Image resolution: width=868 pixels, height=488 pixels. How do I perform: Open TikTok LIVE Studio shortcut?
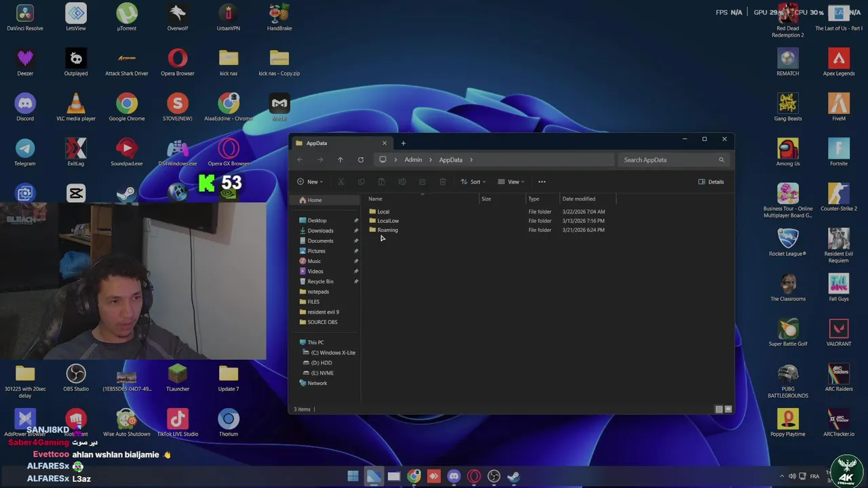click(178, 423)
